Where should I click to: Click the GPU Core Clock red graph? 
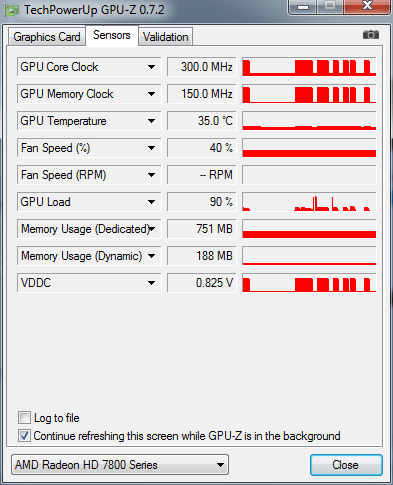pos(309,67)
